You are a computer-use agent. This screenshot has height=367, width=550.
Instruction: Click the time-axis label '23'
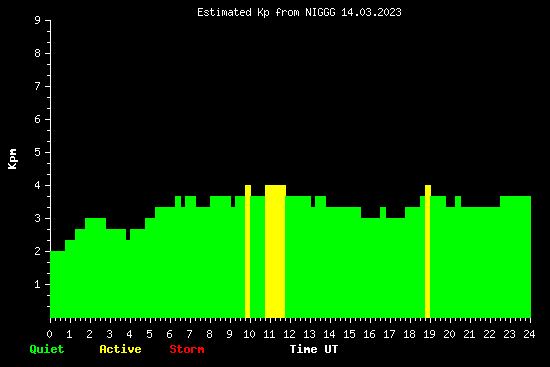[x=509, y=334]
